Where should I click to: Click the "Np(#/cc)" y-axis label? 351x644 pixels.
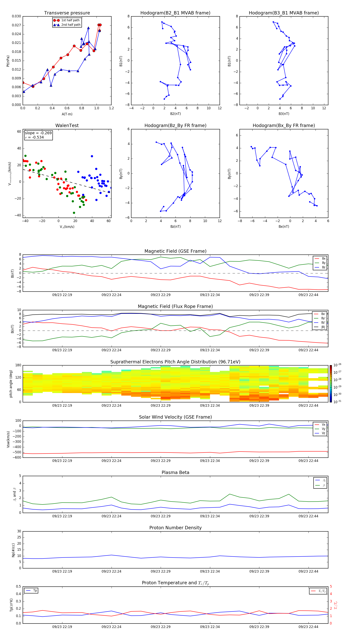pos(13,550)
